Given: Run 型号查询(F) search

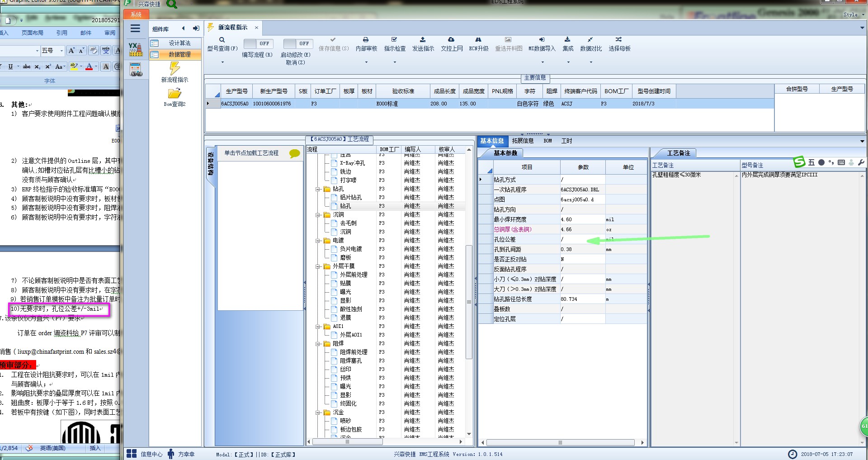Looking at the screenshot, I should click(222, 44).
